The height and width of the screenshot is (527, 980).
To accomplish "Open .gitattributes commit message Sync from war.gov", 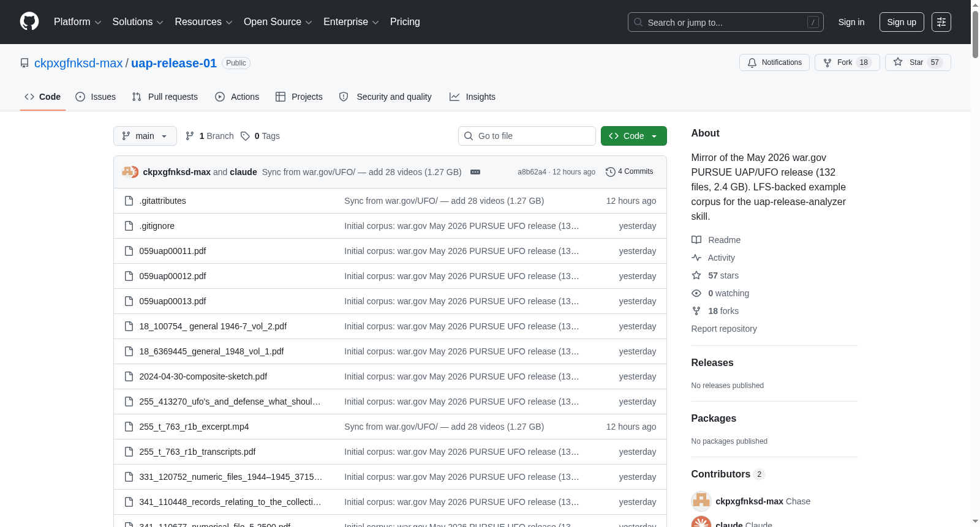I will point(444,201).
